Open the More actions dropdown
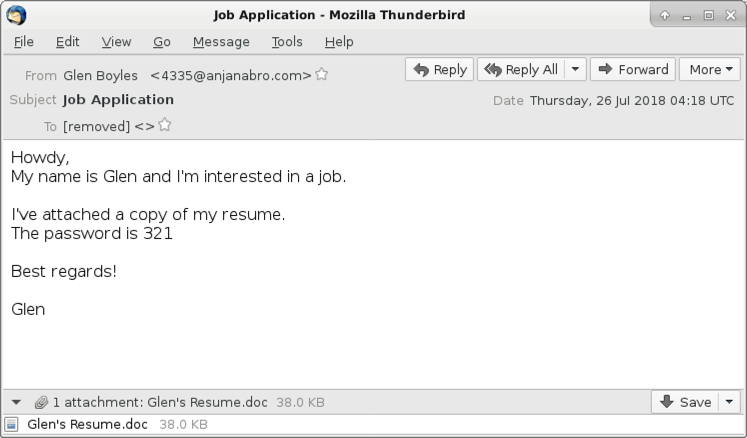The image size is (747, 438). pos(710,69)
